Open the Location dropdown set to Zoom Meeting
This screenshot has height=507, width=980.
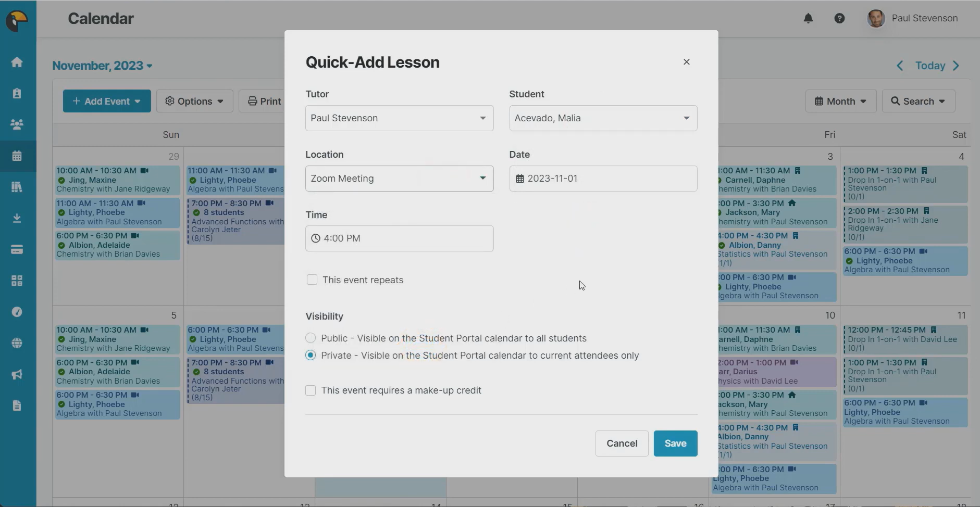[x=399, y=178]
